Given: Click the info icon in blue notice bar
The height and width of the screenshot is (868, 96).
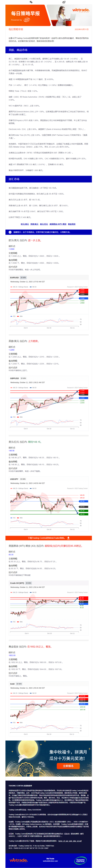Looking at the screenshot, I should 10,232.
